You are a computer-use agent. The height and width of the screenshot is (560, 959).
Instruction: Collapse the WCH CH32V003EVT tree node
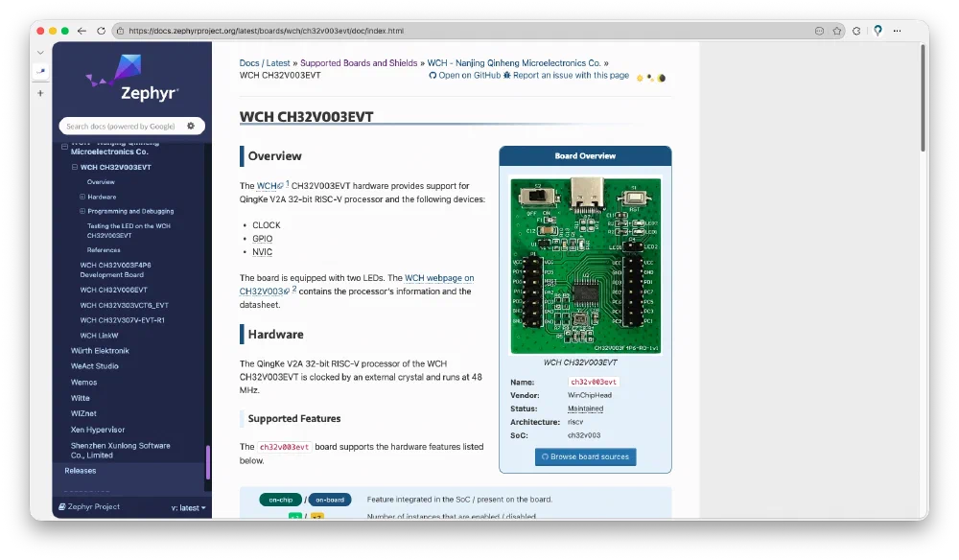click(75, 167)
